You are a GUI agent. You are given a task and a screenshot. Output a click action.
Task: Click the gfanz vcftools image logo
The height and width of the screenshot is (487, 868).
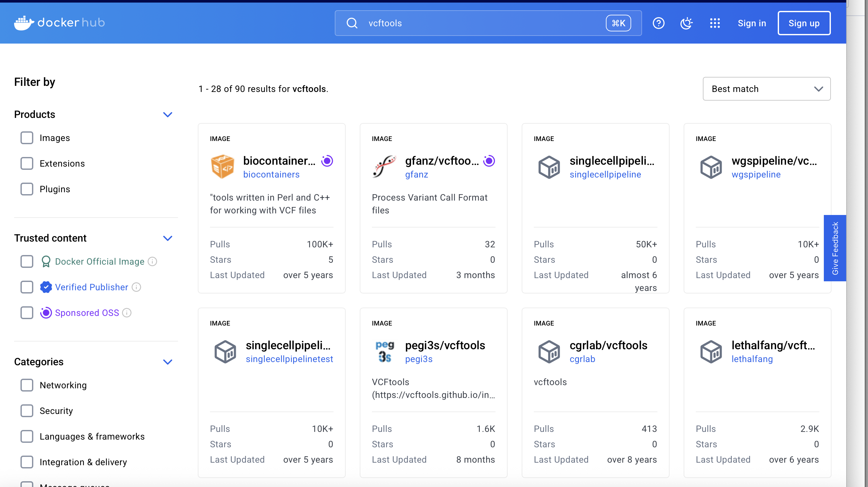point(384,167)
